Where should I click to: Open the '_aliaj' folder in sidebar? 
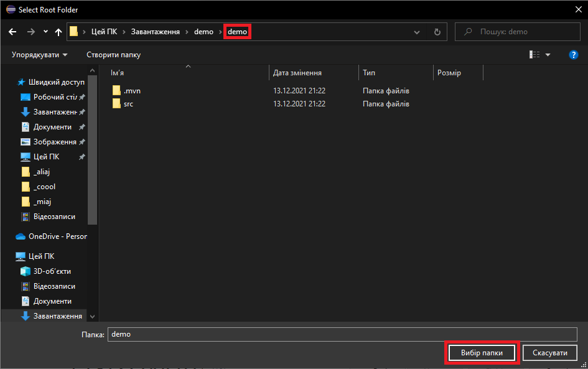click(x=42, y=172)
